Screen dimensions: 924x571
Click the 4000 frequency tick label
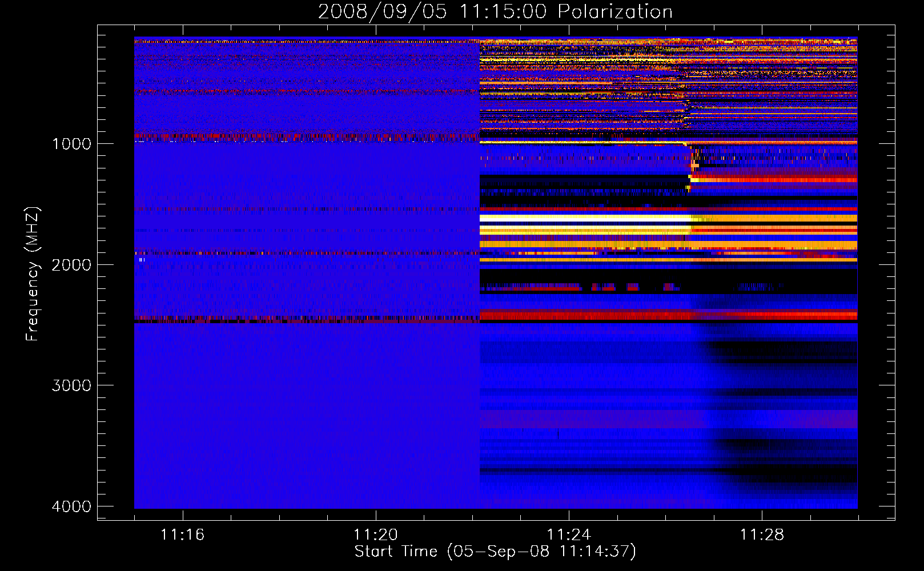71,506
